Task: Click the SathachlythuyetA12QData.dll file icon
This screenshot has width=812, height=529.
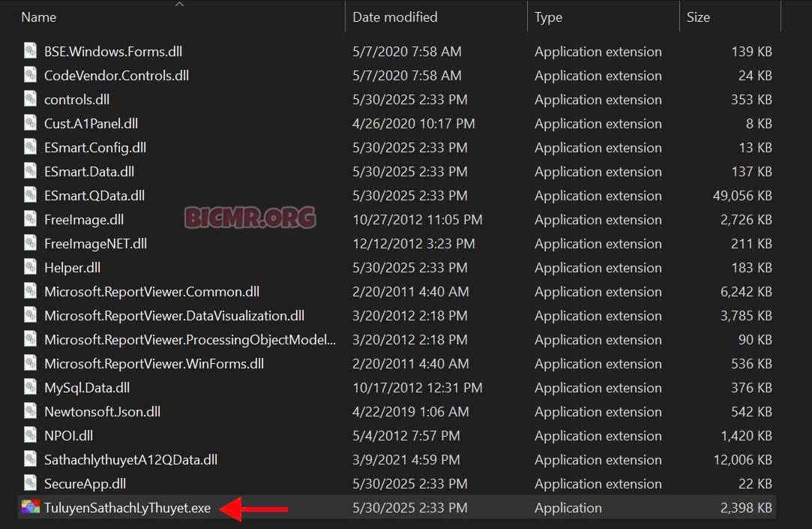Action: (x=31, y=459)
